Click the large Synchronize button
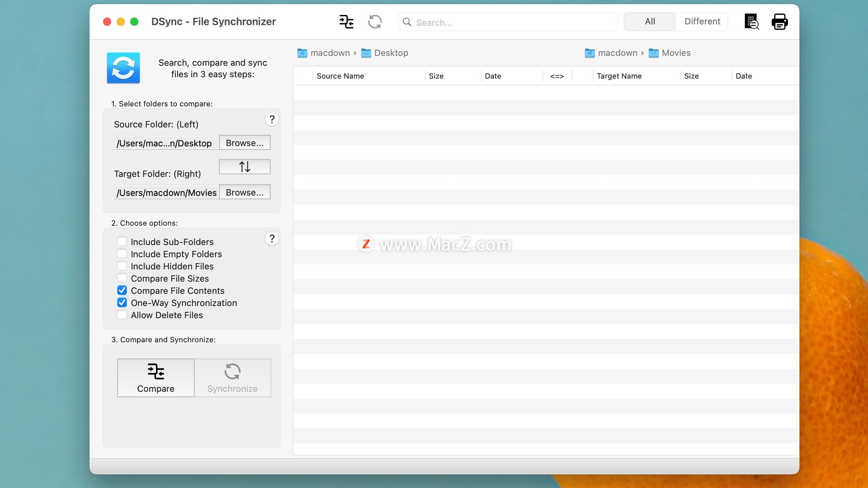The height and width of the screenshot is (488, 868). pos(232,378)
